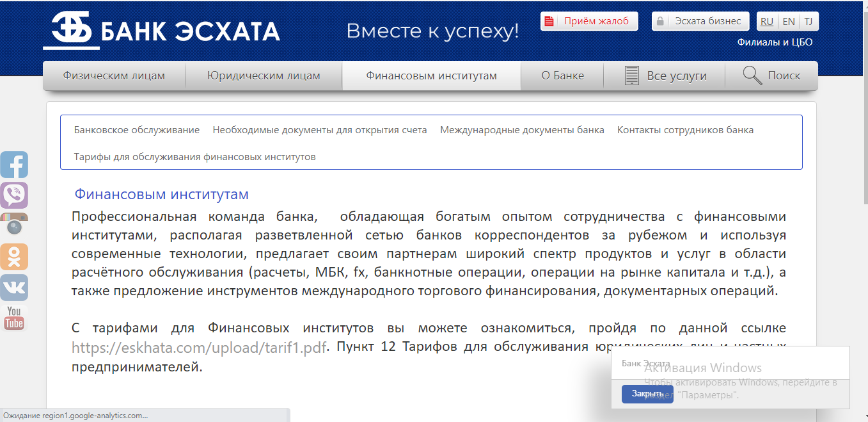The width and height of the screenshot is (868, 422).
Task: Open Тарифы для обслуживания финансовых институтов
Action: (194, 157)
